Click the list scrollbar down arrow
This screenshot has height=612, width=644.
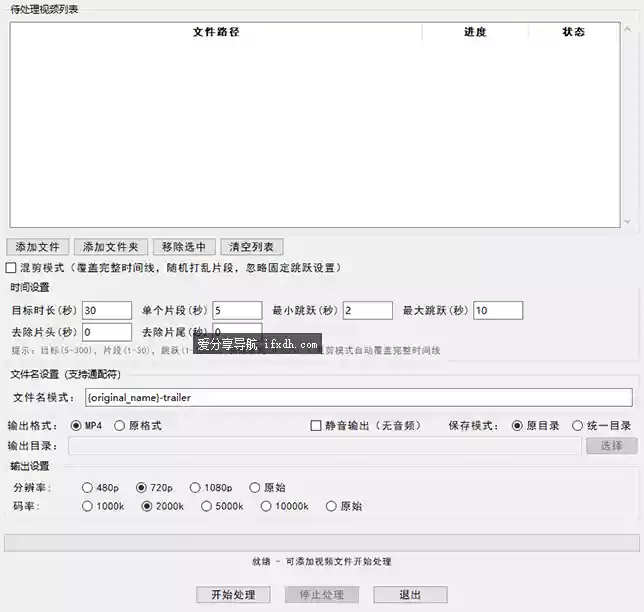(628, 222)
